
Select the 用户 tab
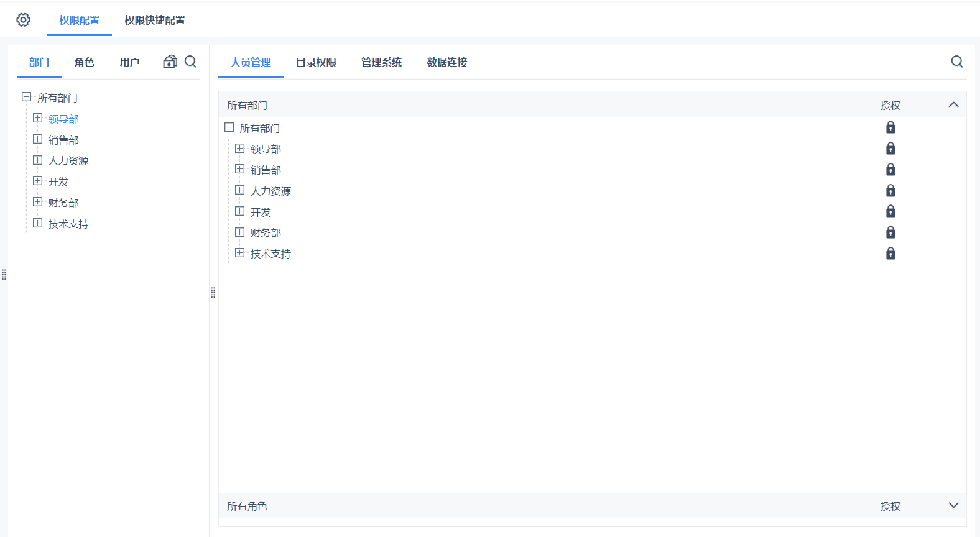point(129,62)
